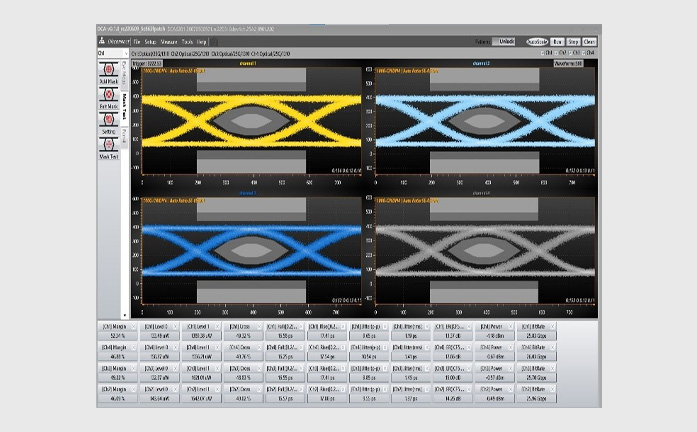
Task: Click the Edit Mask tool icon
Action: point(108,94)
